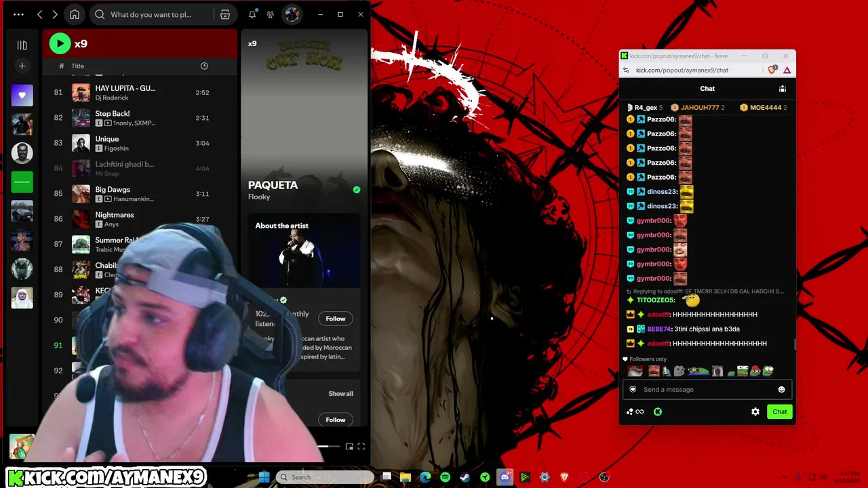Click the Big Dawgs album thumbnail

[81, 193]
